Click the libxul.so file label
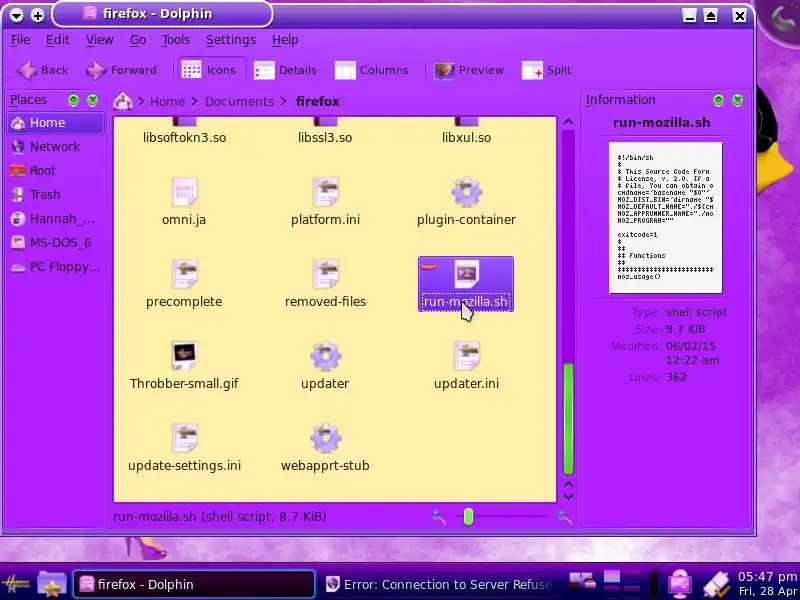The width and height of the screenshot is (800, 600). tap(466, 138)
